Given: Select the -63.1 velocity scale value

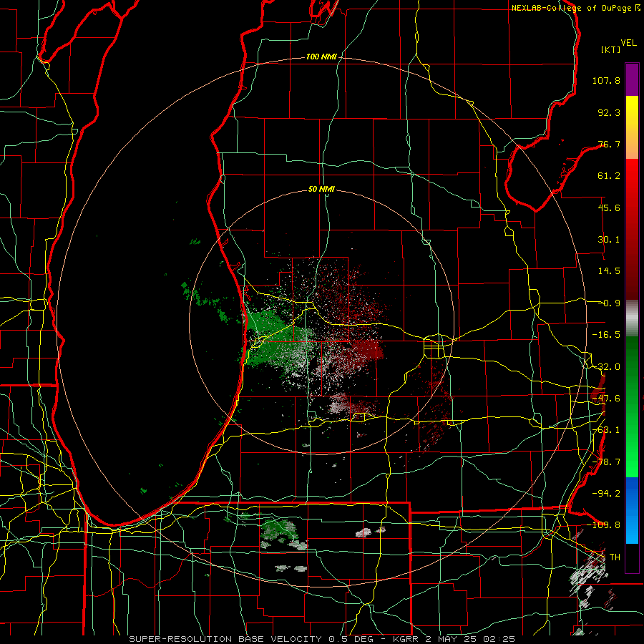Looking at the screenshot, I should click(606, 430).
